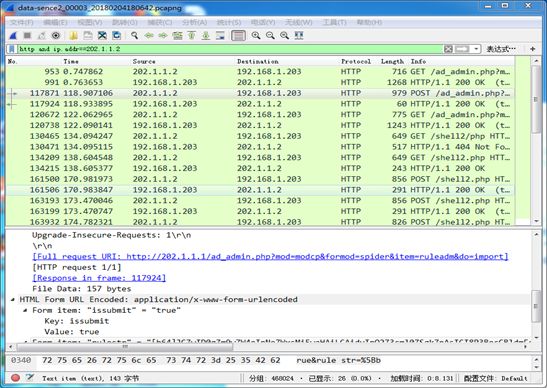
Task: Open capture file properties status icon
Action: coord(30,378)
